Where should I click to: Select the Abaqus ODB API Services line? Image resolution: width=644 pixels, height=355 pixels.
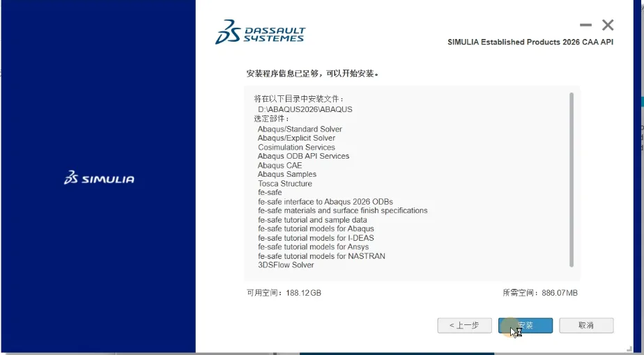pyautogui.click(x=303, y=156)
